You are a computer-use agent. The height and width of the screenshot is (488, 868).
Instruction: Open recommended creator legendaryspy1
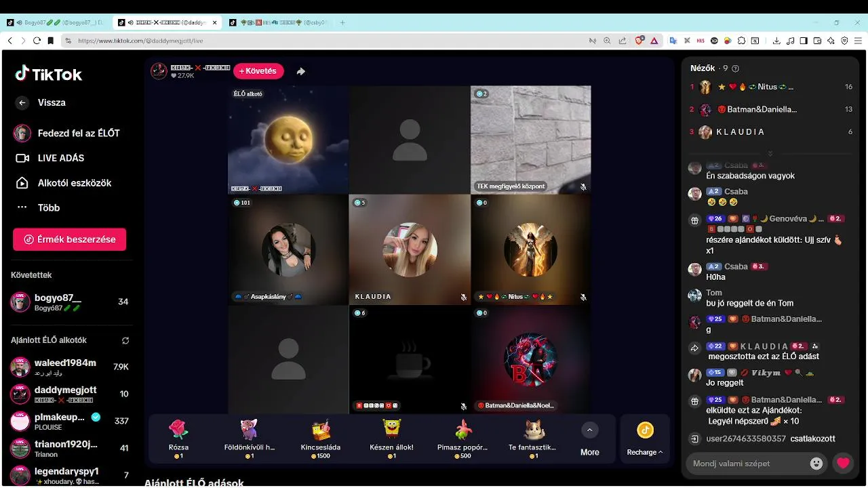click(x=69, y=475)
